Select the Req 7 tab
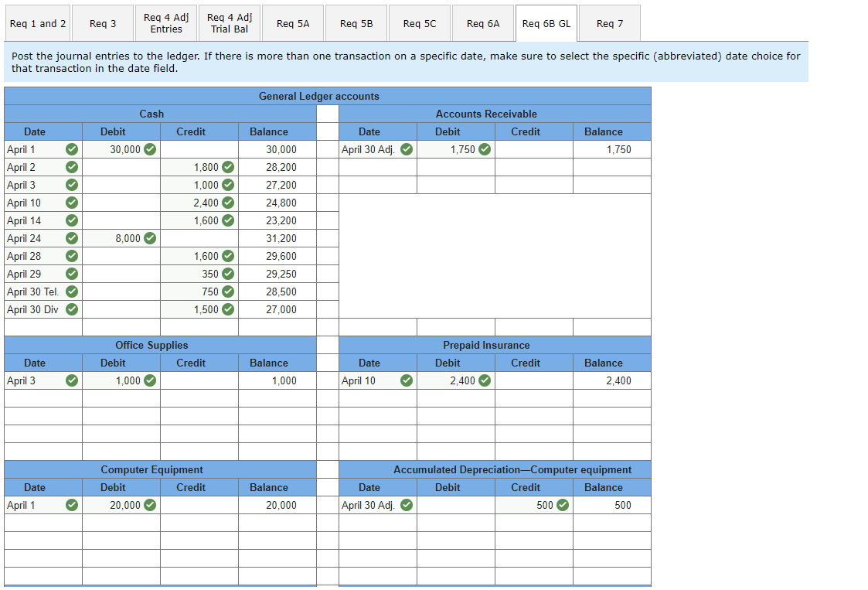Screen dimensions: 868x590 (x=609, y=22)
